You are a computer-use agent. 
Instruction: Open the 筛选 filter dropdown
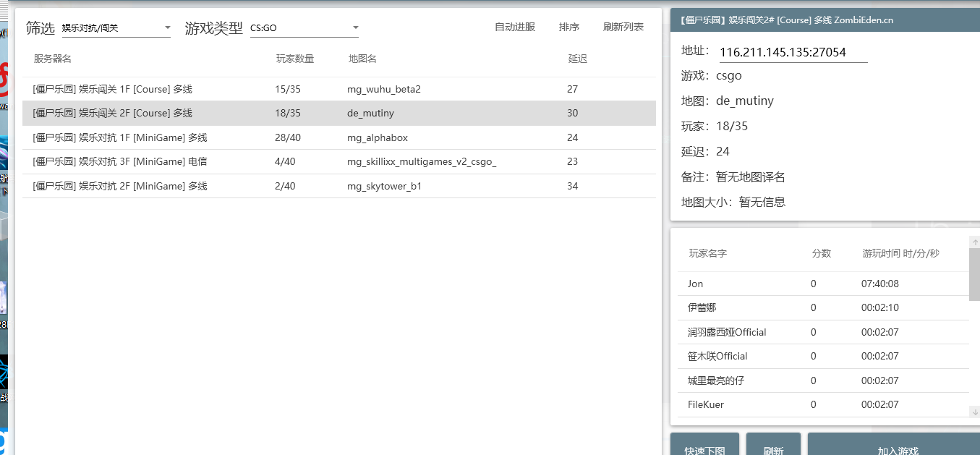point(116,28)
